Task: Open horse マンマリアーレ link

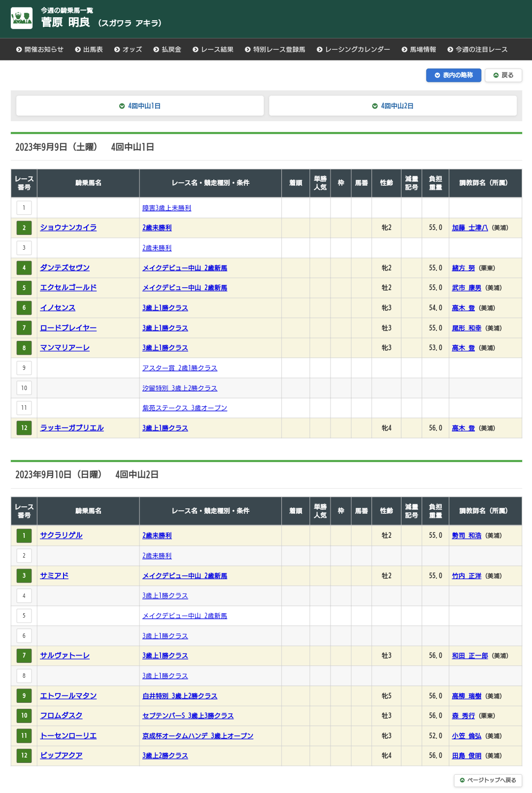Action: (65, 348)
